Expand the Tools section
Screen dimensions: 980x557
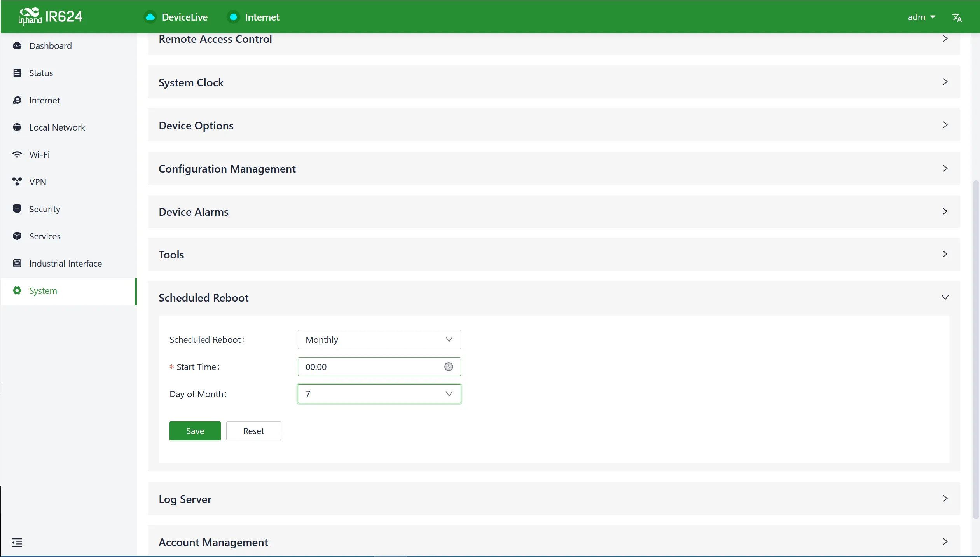pyautogui.click(x=554, y=254)
